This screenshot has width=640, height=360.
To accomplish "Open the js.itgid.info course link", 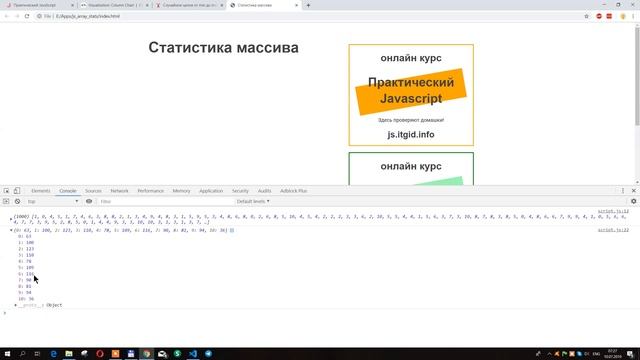I will tap(411, 134).
